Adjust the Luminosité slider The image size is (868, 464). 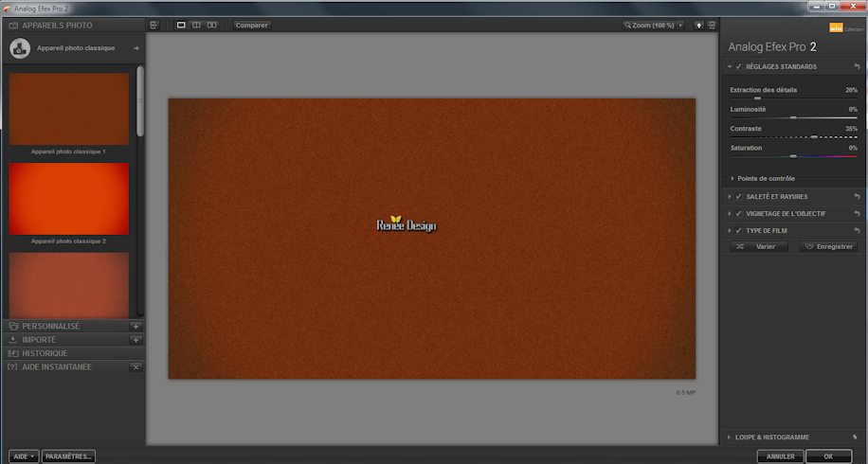click(x=793, y=117)
